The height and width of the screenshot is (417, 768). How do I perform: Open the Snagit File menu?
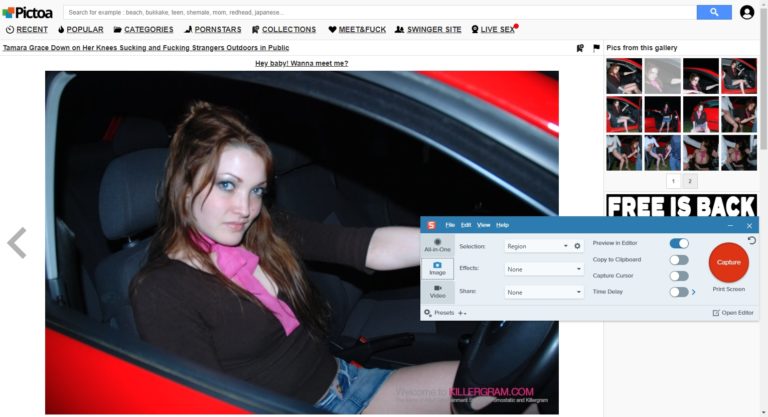point(450,225)
